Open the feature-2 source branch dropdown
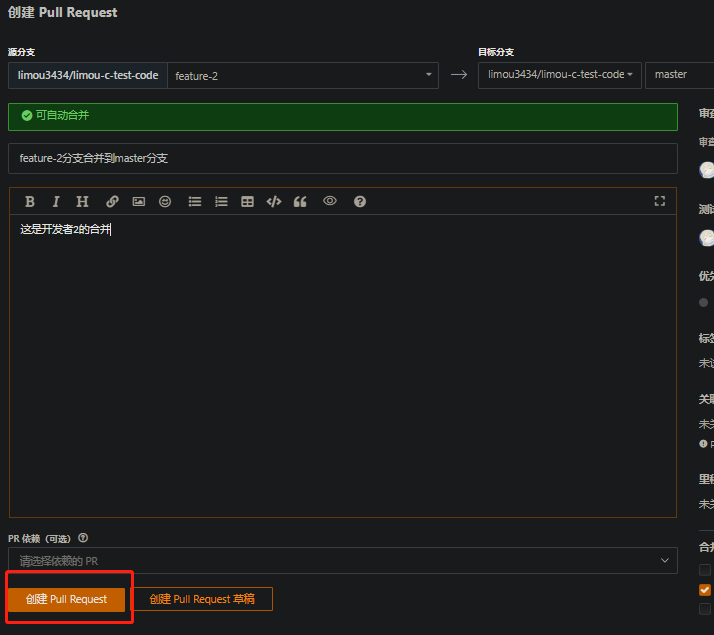 point(303,75)
